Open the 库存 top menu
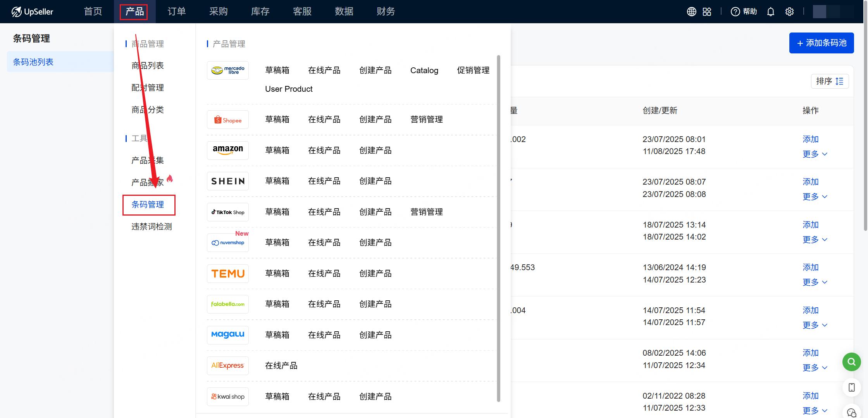 [x=260, y=12]
